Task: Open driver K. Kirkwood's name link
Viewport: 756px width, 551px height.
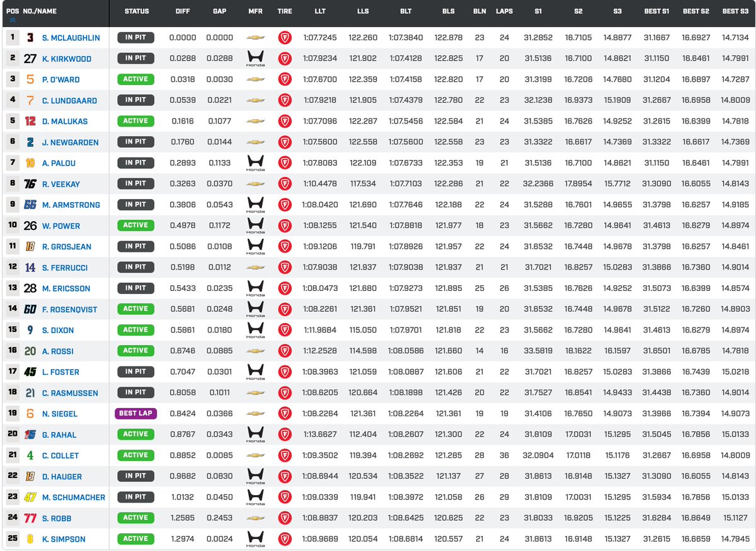Action: 68,59
